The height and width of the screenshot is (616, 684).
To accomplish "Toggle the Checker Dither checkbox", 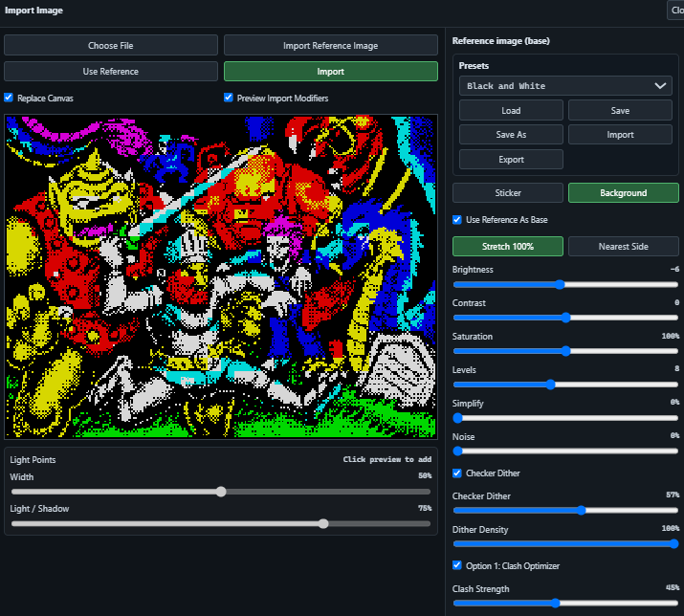I will pos(457,473).
